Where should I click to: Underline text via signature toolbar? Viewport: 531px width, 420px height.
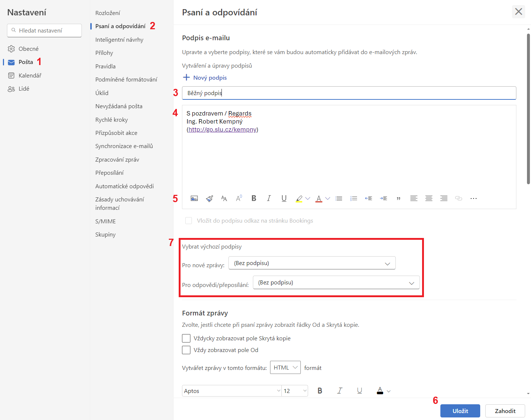(x=284, y=198)
